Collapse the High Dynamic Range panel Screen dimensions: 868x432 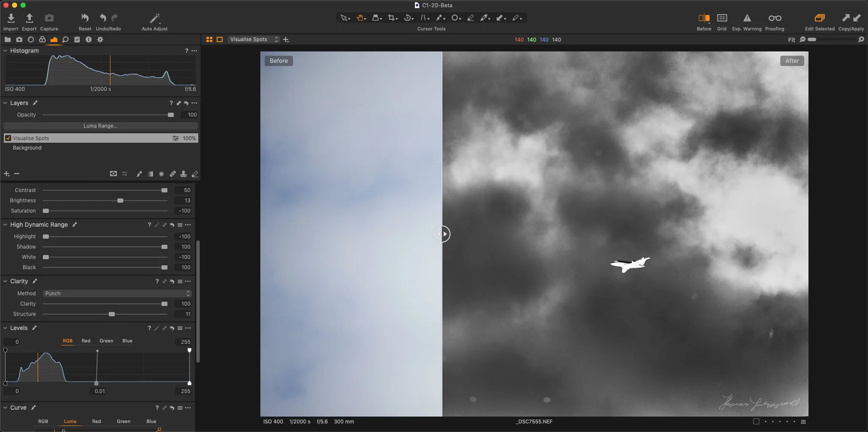tap(5, 224)
